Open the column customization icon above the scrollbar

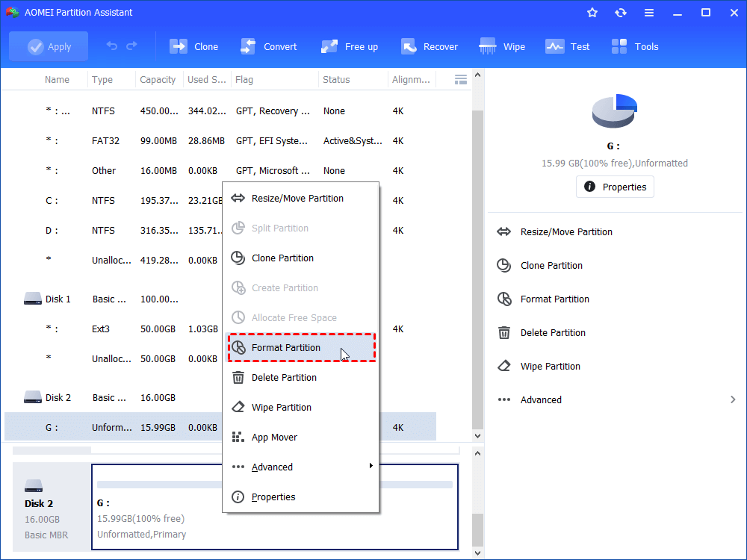pyautogui.click(x=461, y=78)
